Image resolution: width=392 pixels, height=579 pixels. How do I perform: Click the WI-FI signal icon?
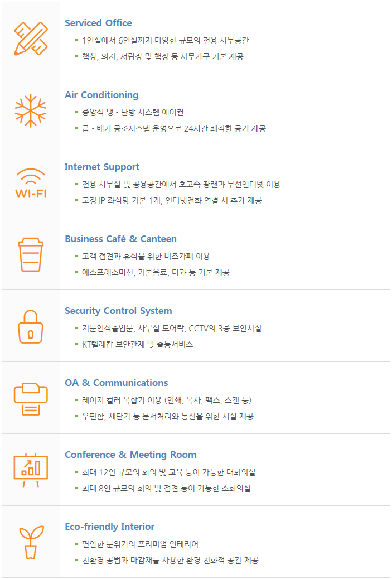31,183
